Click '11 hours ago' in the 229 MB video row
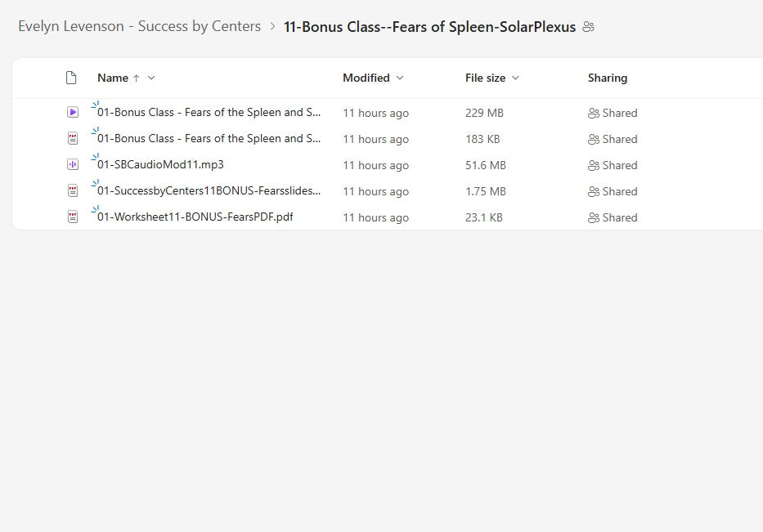 coord(375,114)
